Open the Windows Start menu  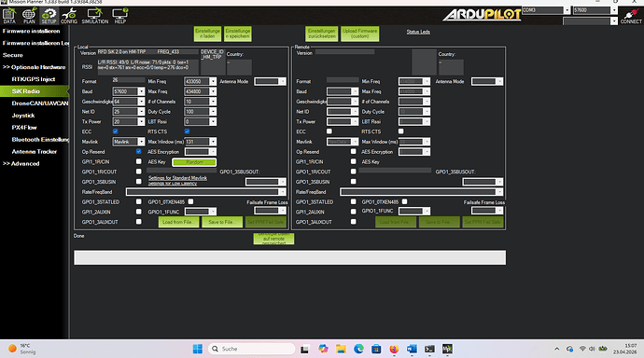[198, 349]
